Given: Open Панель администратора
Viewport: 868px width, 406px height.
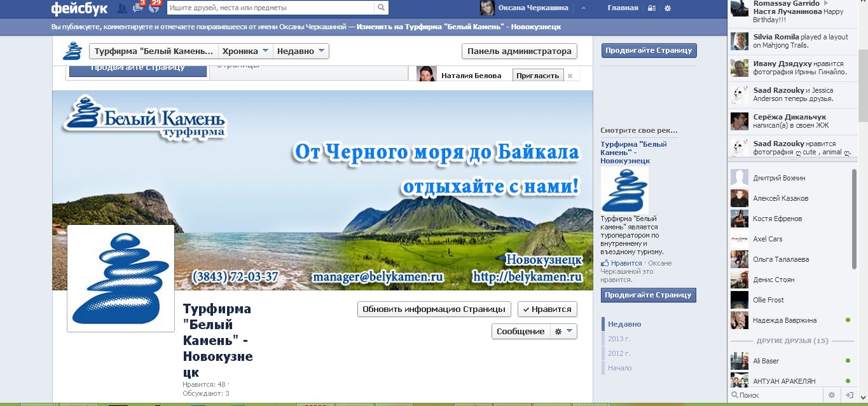Looking at the screenshot, I should (519, 51).
